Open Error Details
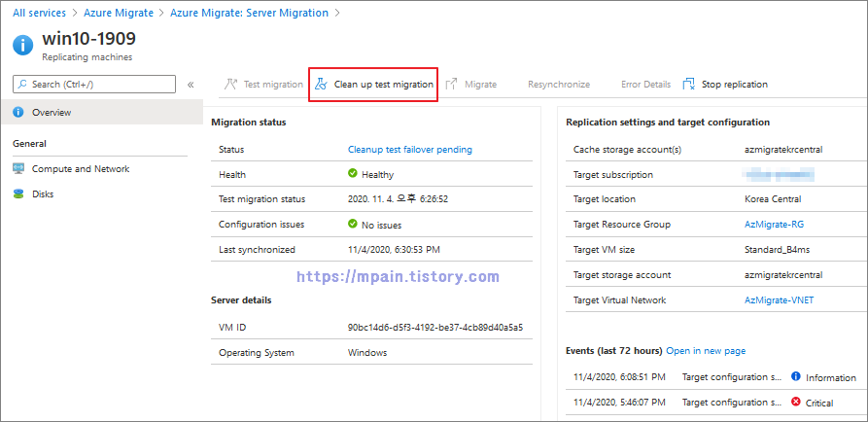This screenshot has width=868, height=422. pos(645,85)
